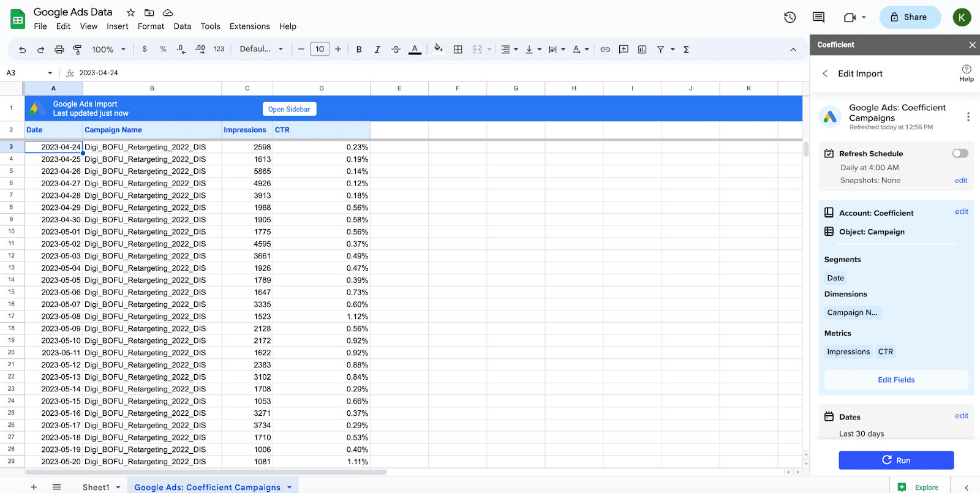Open the Data menu
This screenshot has height=493, width=980.
(183, 26)
